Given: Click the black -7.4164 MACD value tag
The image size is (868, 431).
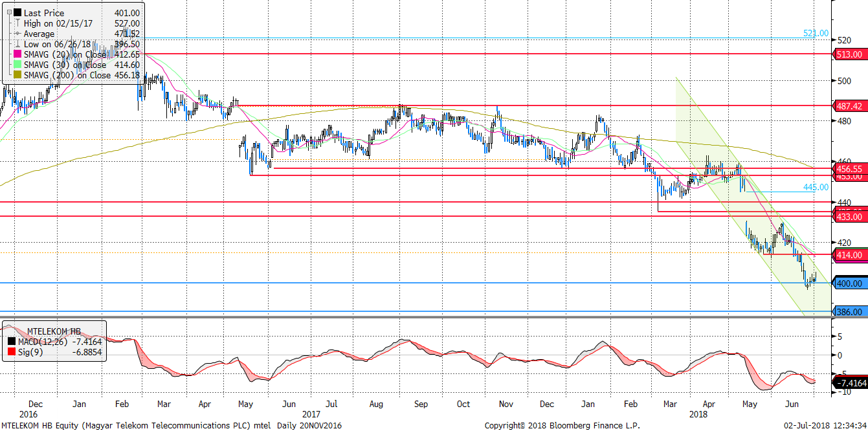Looking at the screenshot, I should tap(849, 383).
